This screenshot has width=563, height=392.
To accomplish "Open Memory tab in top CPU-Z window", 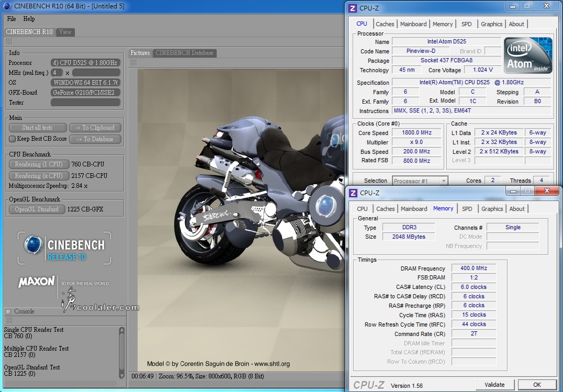I will (x=442, y=24).
